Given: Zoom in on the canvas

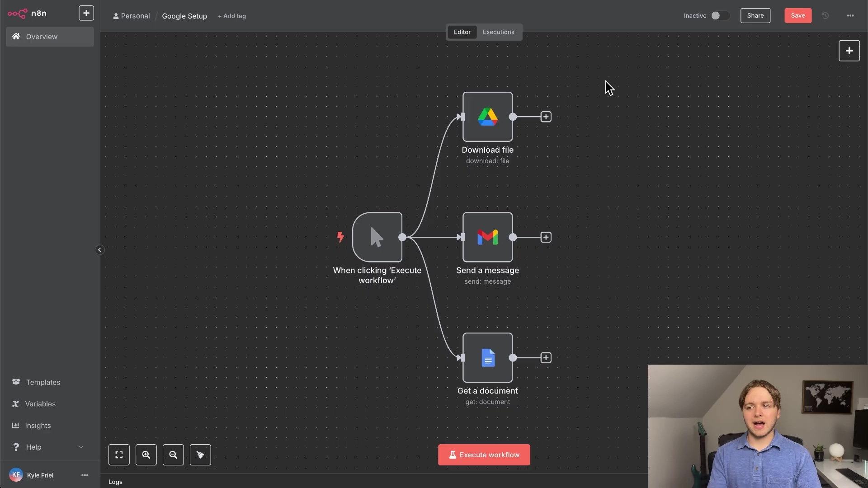Looking at the screenshot, I should (x=146, y=455).
